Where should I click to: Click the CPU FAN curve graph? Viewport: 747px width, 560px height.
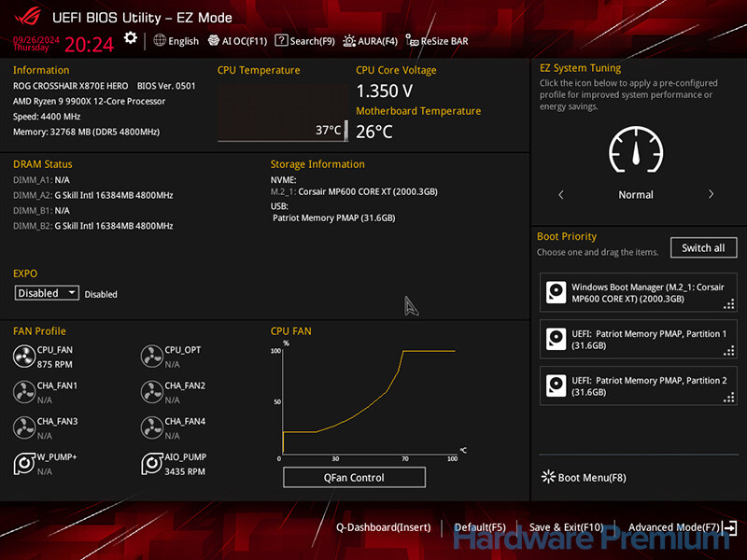pos(368,401)
